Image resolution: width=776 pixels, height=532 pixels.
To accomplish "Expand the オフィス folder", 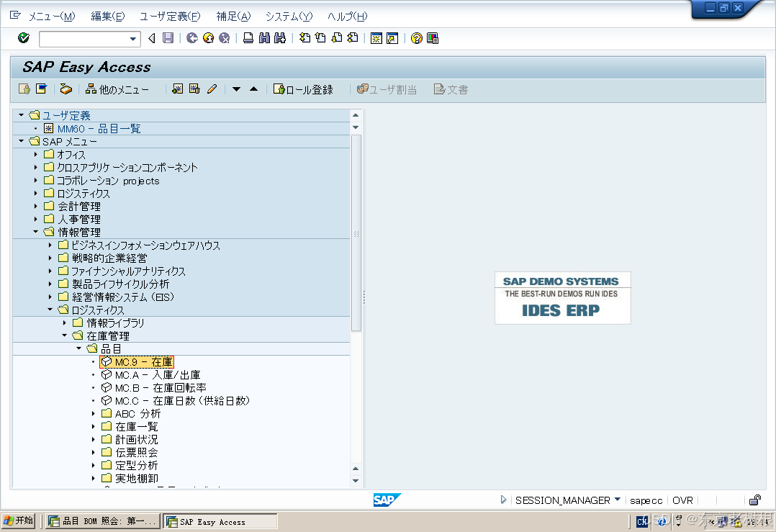I will coord(36,154).
